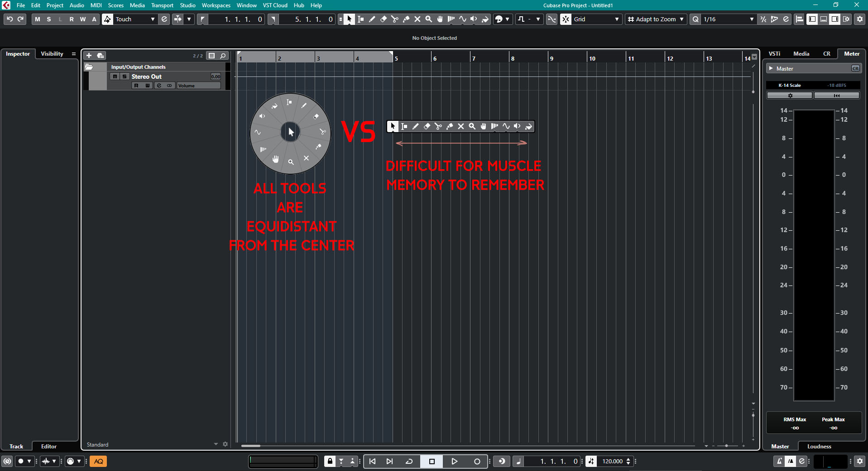868x471 pixels.
Task: Solo the Stereo Out channel
Action: [124, 76]
